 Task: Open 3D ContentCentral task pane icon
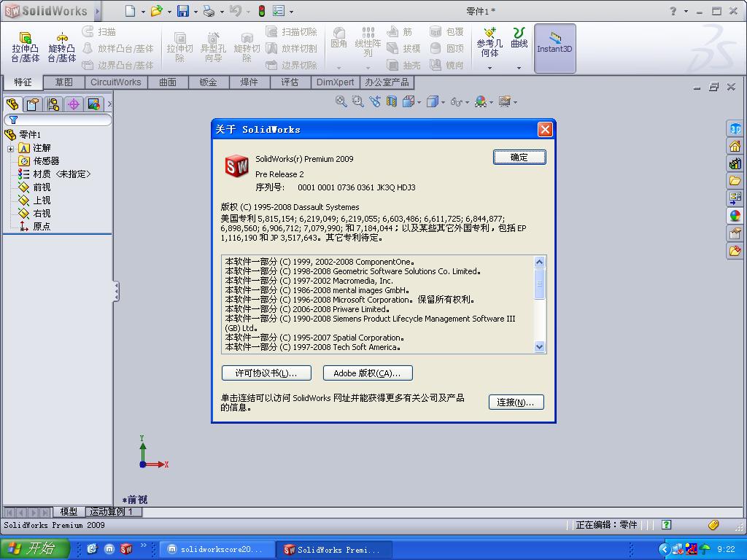pos(735,128)
